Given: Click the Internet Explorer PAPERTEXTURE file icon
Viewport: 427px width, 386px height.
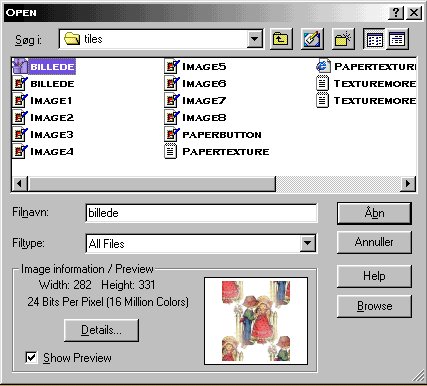Looking at the screenshot, I should (323, 66).
